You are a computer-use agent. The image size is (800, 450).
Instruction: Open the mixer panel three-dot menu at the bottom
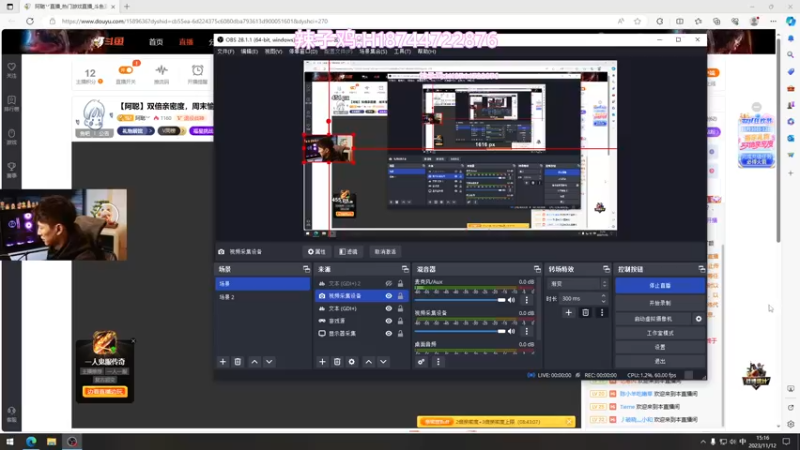click(x=438, y=362)
